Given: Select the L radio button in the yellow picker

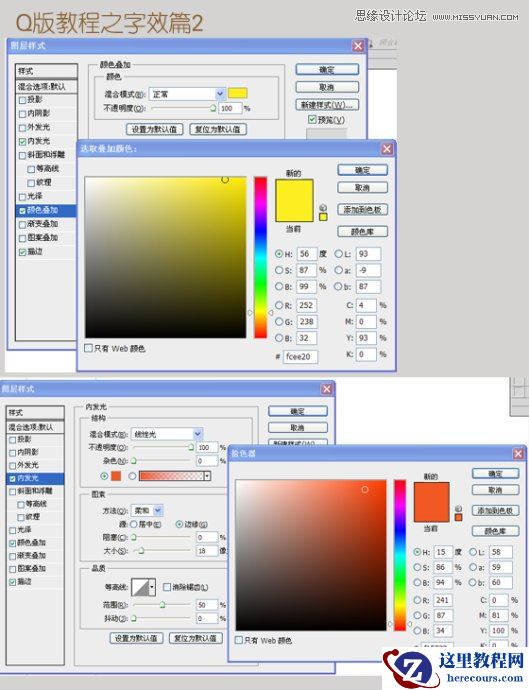Looking at the screenshot, I should (338, 254).
